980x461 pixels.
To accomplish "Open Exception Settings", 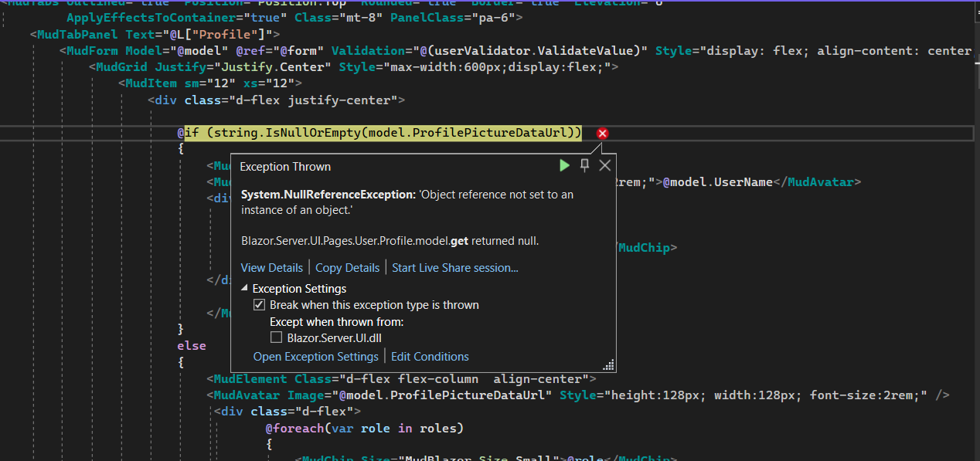I will (x=315, y=356).
